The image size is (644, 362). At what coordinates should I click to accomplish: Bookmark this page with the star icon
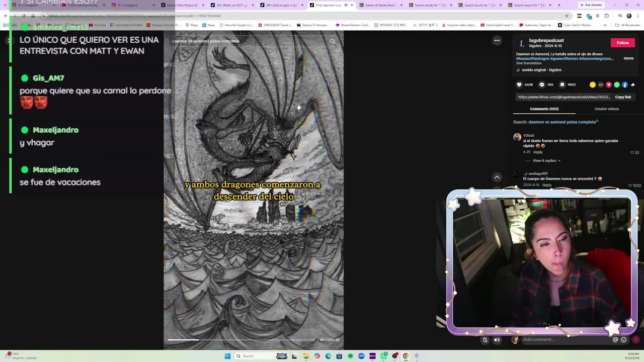567,16
